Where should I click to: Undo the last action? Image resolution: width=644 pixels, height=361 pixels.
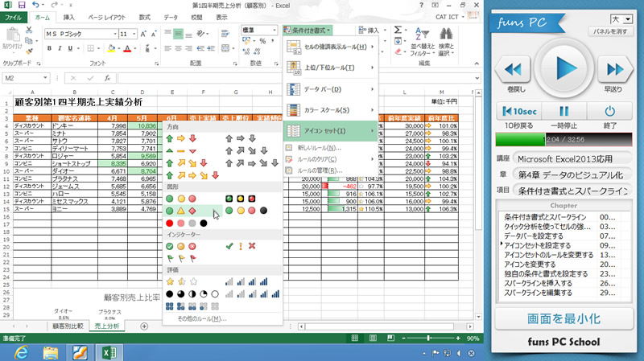pyautogui.click(x=35, y=6)
